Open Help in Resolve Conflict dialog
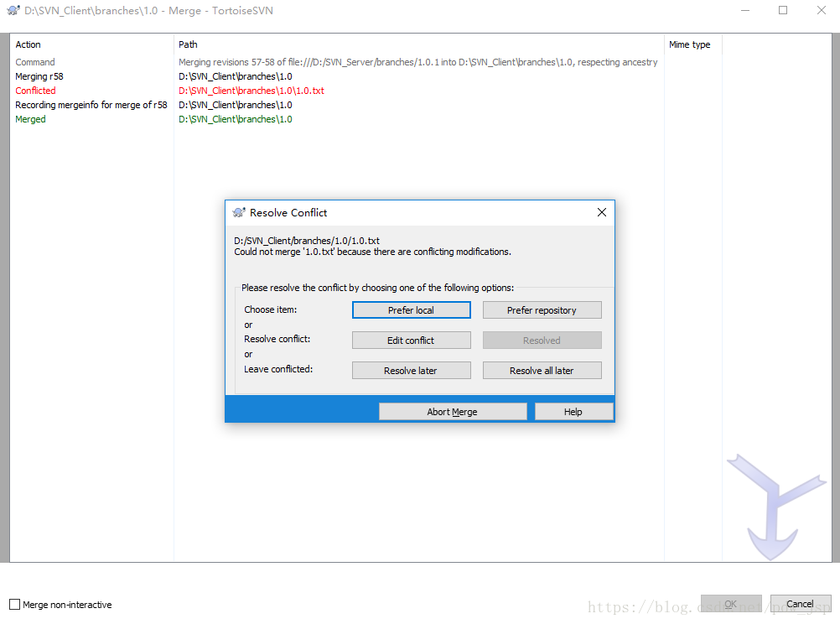Image resolution: width=840 pixels, height=624 pixels. [x=573, y=412]
